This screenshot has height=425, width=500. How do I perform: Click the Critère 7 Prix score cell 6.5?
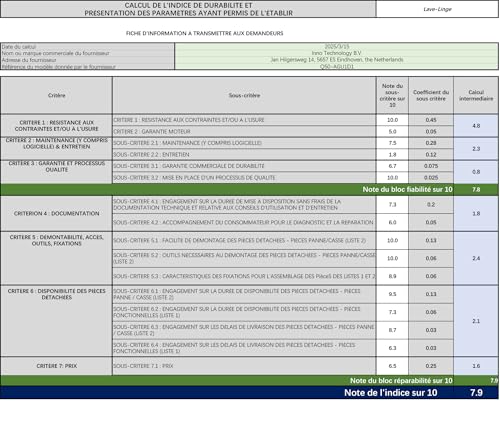click(x=392, y=366)
